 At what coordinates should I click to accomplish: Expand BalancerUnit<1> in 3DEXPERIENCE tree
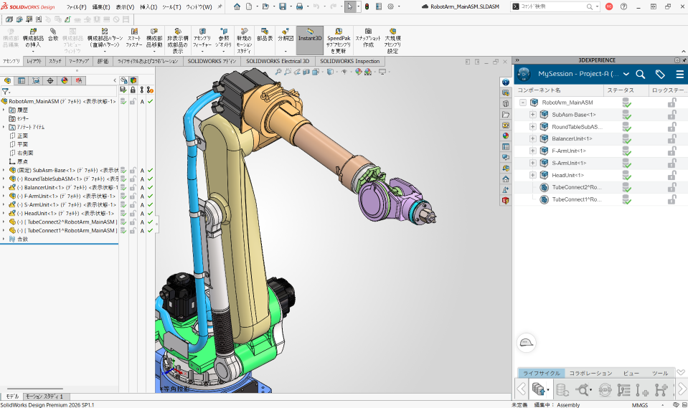[533, 139]
